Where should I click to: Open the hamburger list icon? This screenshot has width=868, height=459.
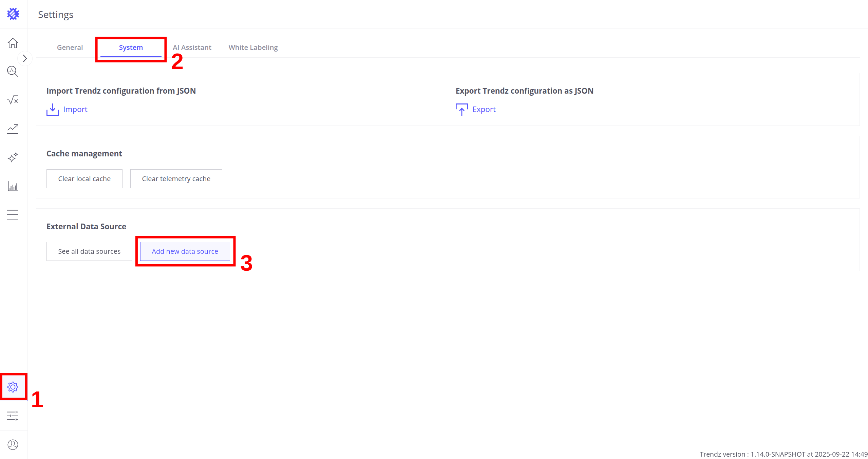point(13,215)
